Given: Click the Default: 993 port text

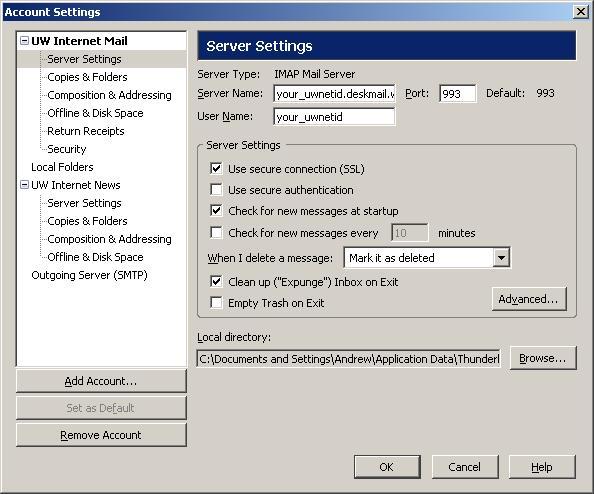Looking at the screenshot, I should (x=521, y=93).
